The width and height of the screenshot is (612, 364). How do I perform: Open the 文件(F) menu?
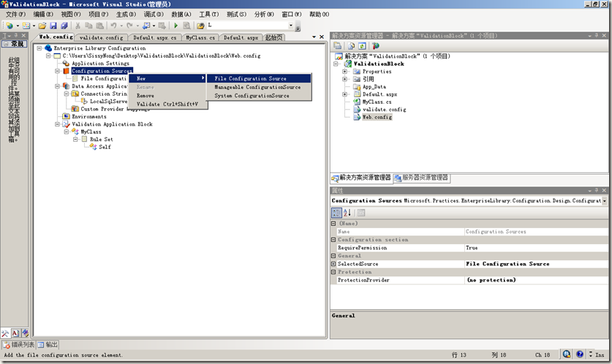(15, 14)
